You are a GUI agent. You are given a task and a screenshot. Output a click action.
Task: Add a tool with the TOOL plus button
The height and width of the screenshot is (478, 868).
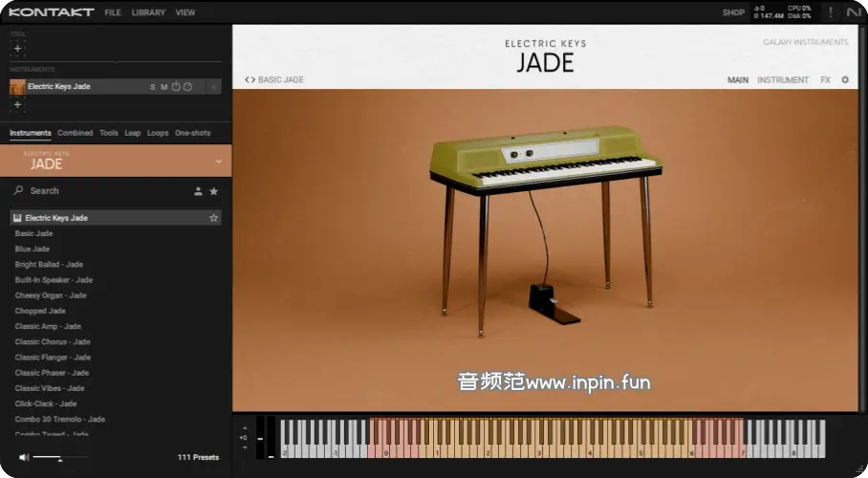[17, 48]
